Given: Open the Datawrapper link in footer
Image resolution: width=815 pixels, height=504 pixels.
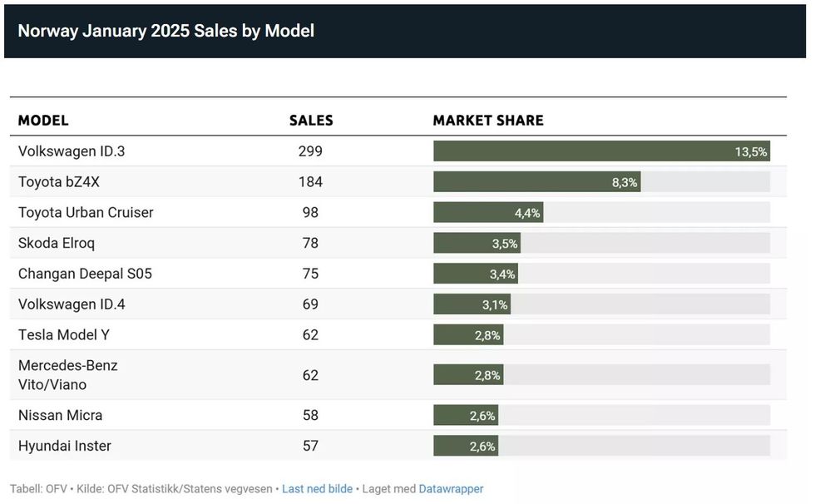Looking at the screenshot, I should coord(451,489).
